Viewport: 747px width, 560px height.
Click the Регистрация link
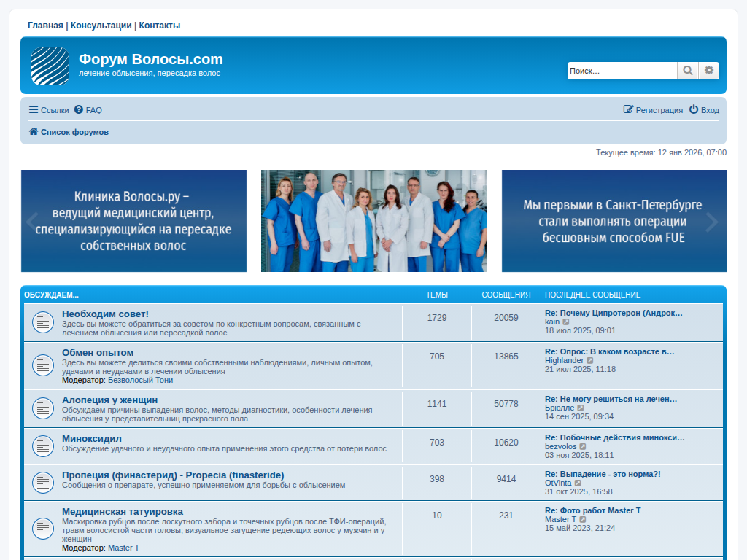point(653,110)
